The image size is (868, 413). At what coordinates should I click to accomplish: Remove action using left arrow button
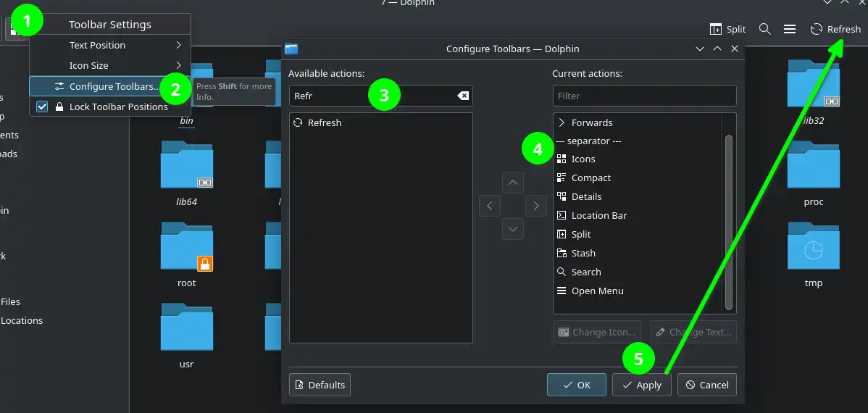coord(489,206)
